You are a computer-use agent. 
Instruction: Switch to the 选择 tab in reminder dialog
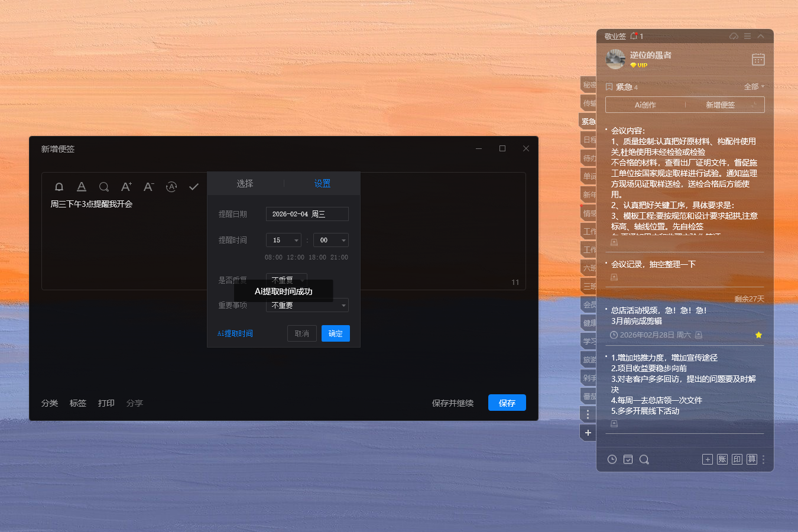pyautogui.click(x=245, y=183)
